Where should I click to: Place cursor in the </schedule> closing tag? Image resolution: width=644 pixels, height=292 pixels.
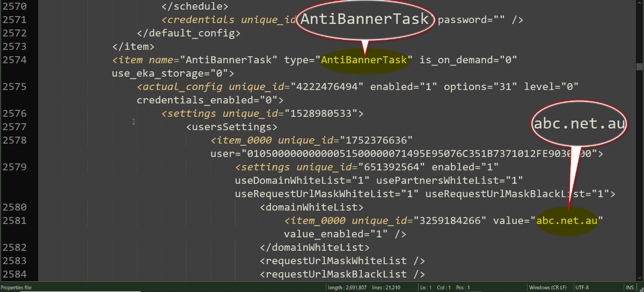point(195,6)
